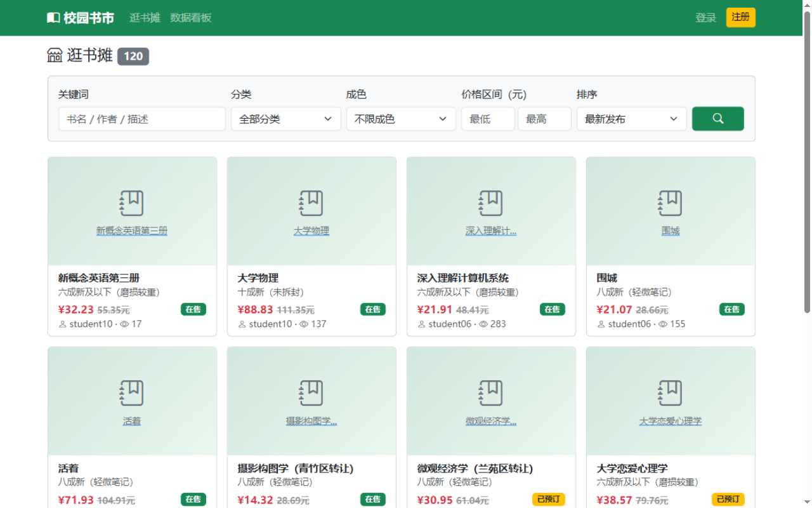Click the user icon on 围城 card
The width and height of the screenshot is (812, 508).
click(601, 324)
